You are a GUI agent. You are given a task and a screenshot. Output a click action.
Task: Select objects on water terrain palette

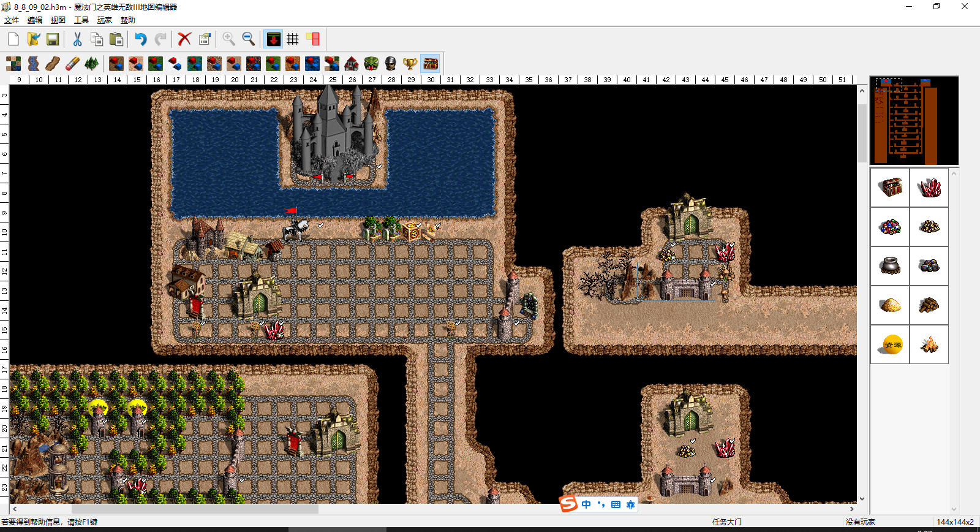[312, 63]
